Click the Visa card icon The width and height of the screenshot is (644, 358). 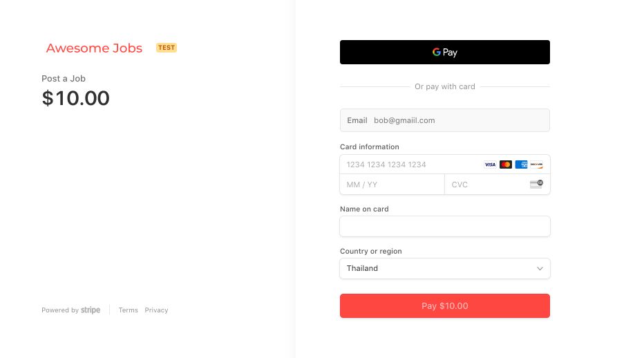tap(490, 164)
